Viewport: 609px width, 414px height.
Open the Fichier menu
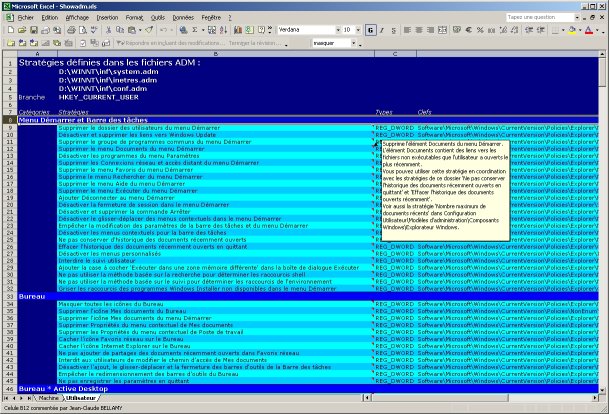pos(26,18)
